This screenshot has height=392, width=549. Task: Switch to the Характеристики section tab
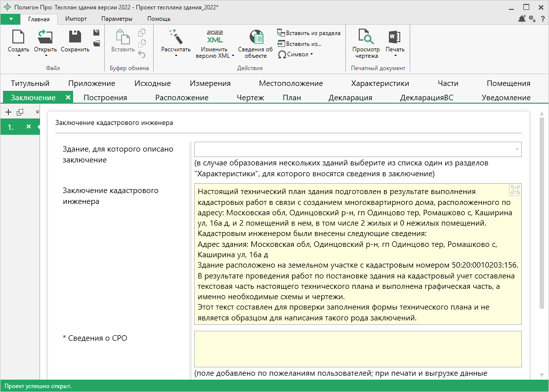coord(380,83)
